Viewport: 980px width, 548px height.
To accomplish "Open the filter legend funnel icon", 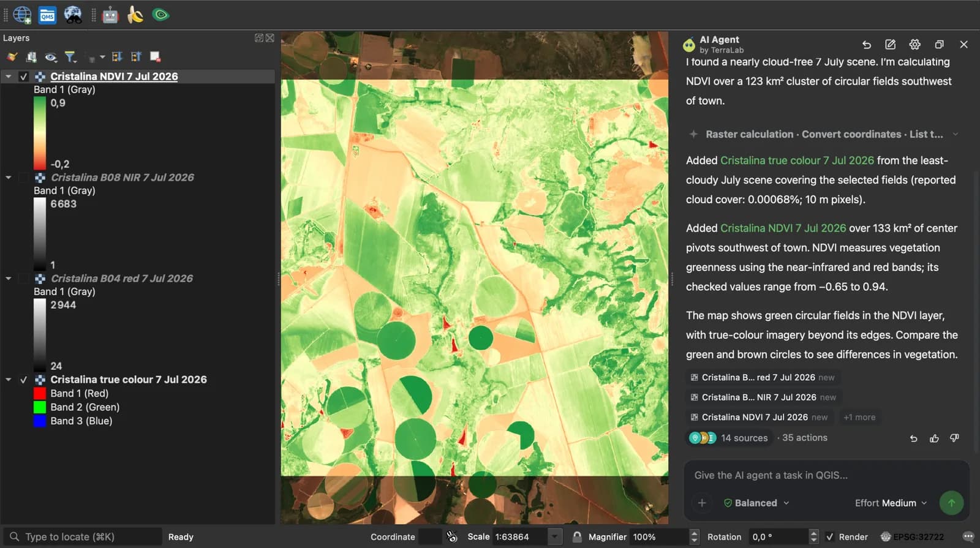I will 71,57.
